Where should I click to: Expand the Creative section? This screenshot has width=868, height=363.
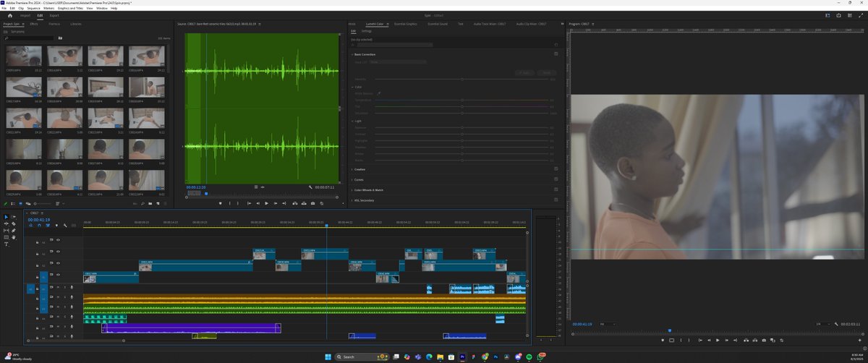coord(352,169)
